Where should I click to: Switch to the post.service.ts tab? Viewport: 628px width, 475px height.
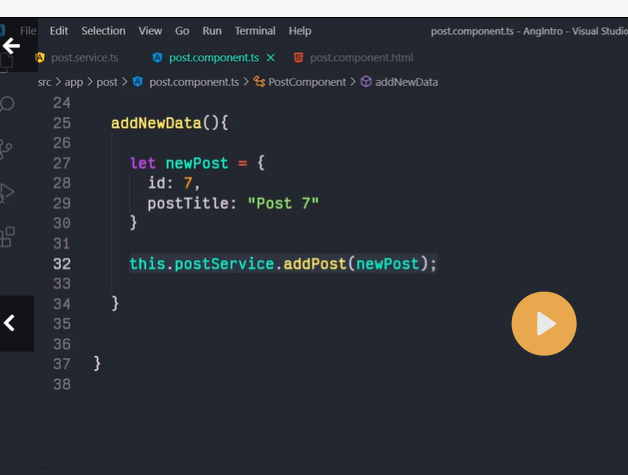point(84,58)
